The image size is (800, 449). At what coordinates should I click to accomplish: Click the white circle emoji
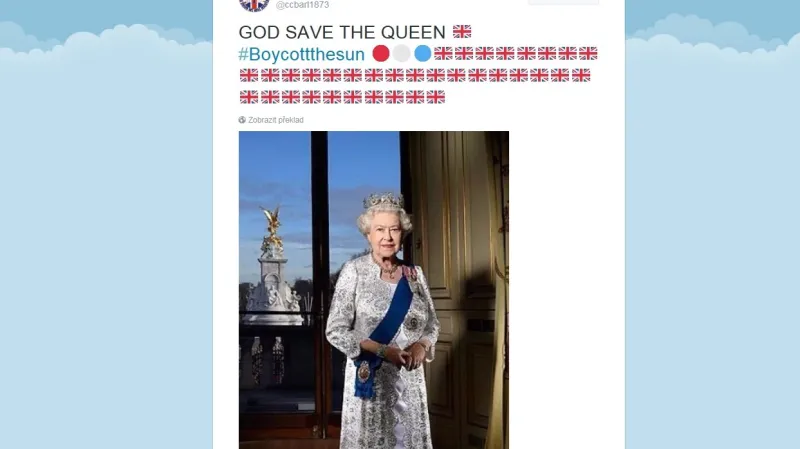[x=402, y=53]
